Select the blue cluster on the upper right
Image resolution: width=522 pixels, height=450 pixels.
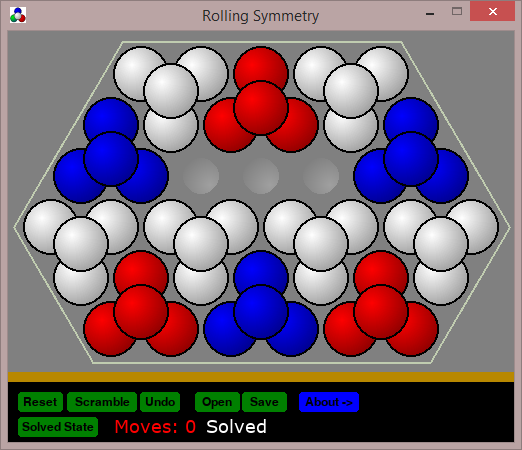pos(411,159)
